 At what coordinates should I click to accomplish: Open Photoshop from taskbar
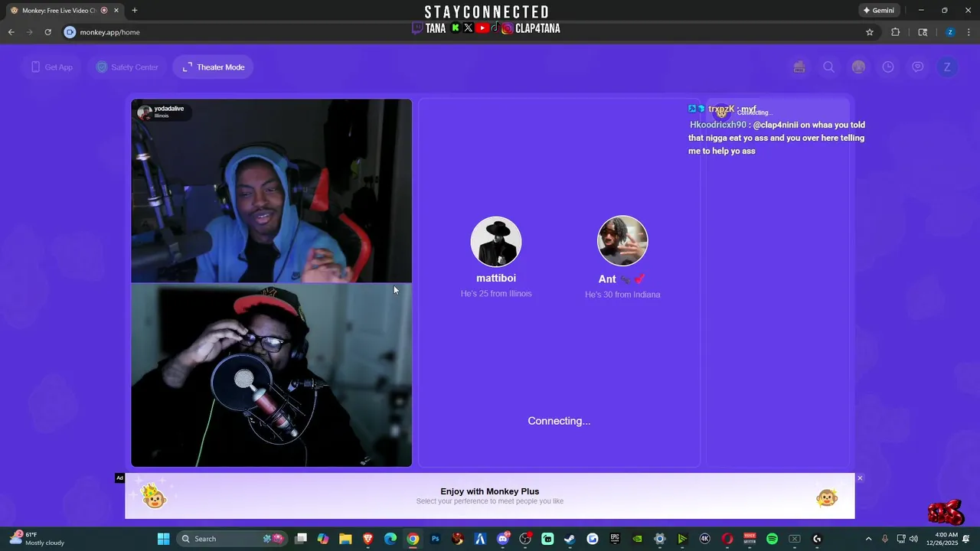pyautogui.click(x=435, y=539)
